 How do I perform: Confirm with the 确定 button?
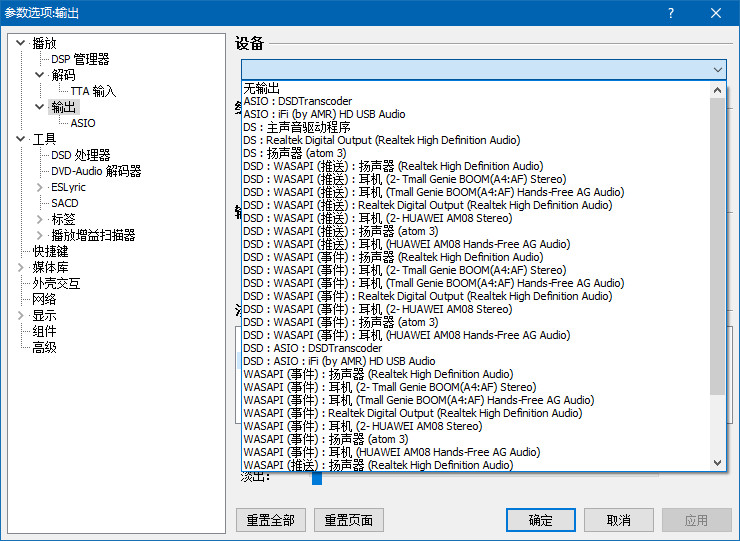tap(541, 520)
